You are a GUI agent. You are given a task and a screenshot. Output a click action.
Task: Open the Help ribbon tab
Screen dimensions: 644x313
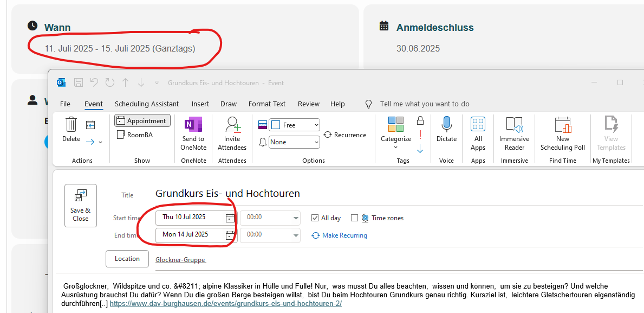(x=337, y=104)
